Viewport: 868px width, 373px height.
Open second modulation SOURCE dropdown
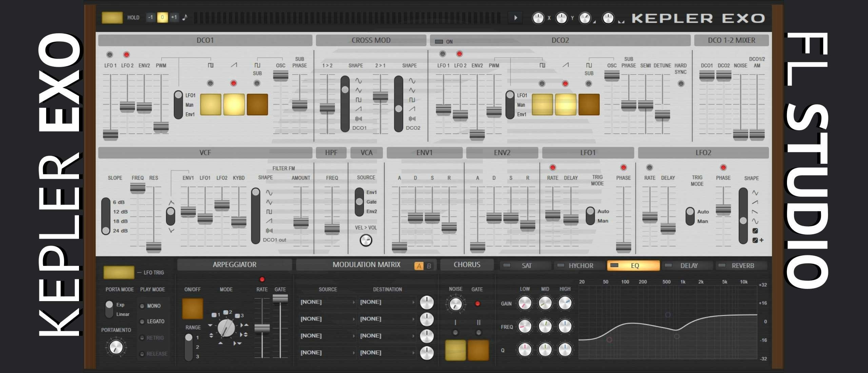coord(328,319)
